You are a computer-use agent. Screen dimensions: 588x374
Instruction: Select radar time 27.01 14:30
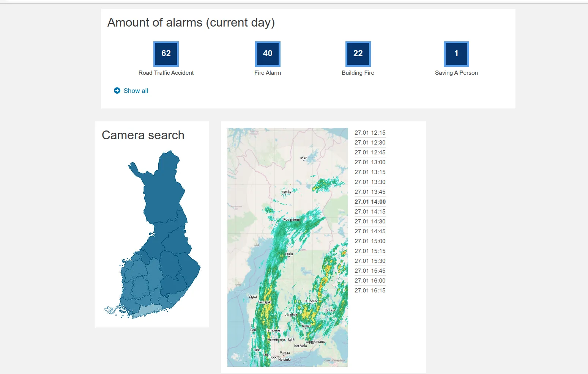pos(370,222)
